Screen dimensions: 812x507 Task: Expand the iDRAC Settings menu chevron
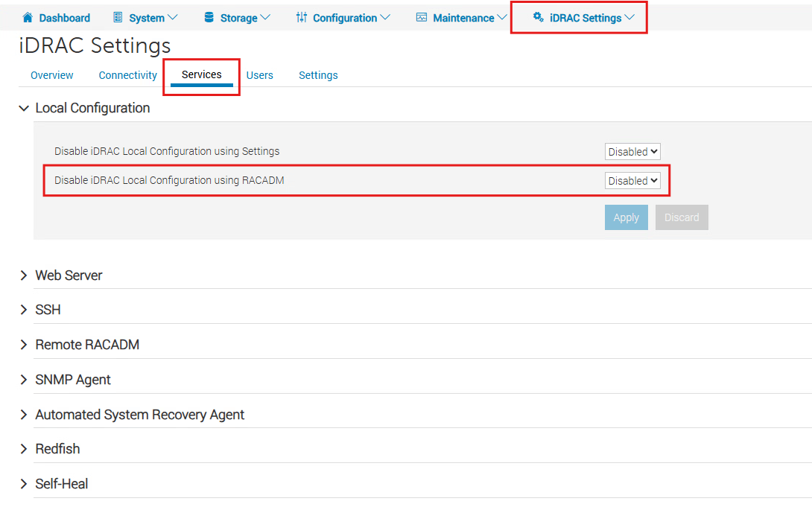tap(629, 18)
